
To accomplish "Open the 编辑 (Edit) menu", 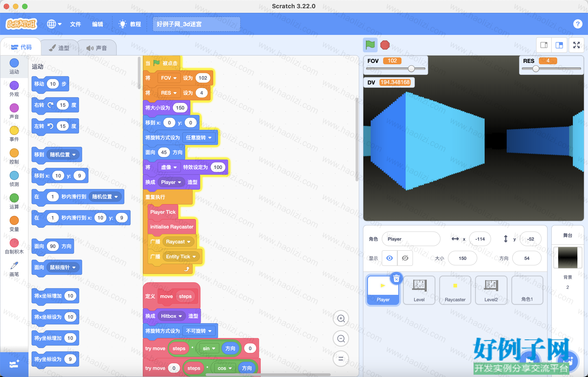I will point(97,24).
